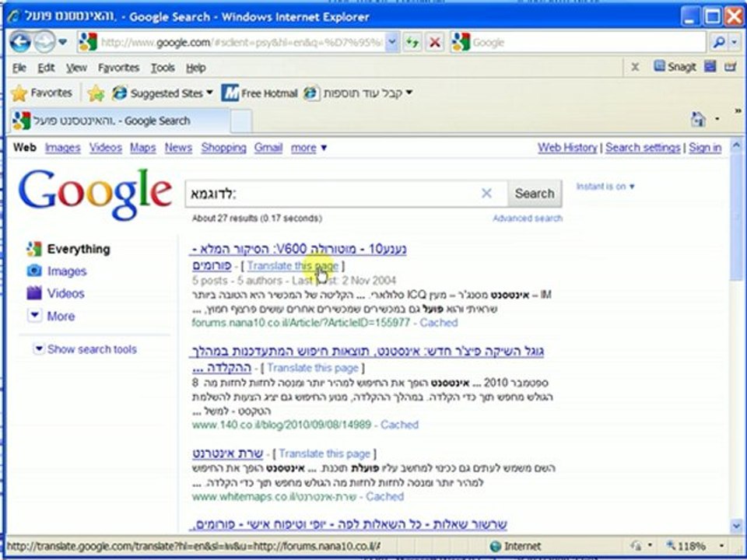
Task: Open the Free Hotmail favorite link
Action: click(260, 93)
